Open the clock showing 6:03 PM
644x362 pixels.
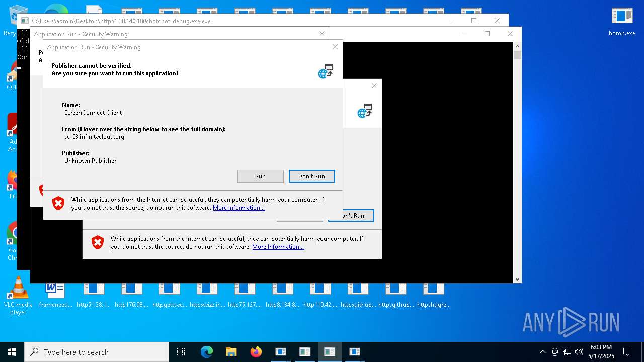click(601, 352)
